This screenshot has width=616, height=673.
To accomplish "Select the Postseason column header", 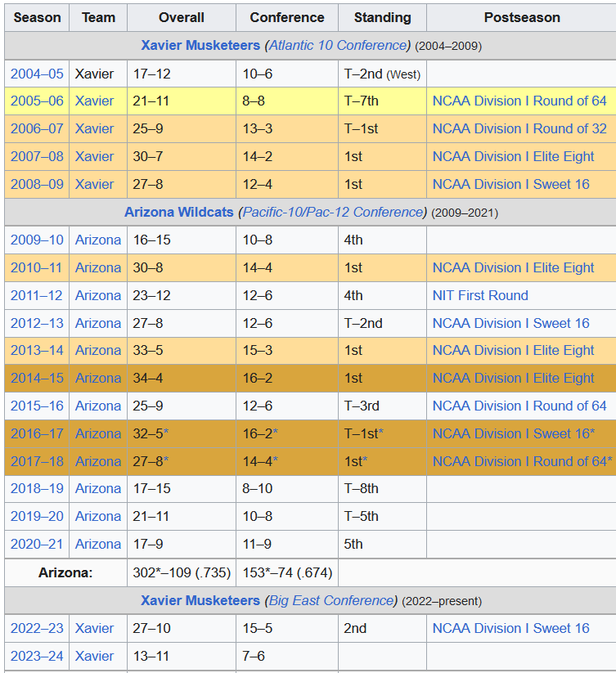I will (x=522, y=18).
